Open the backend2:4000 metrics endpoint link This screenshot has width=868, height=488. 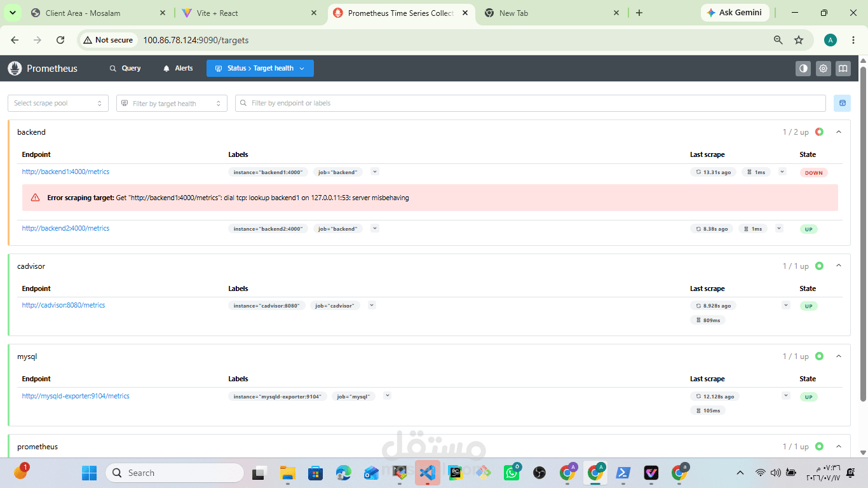coord(66,229)
